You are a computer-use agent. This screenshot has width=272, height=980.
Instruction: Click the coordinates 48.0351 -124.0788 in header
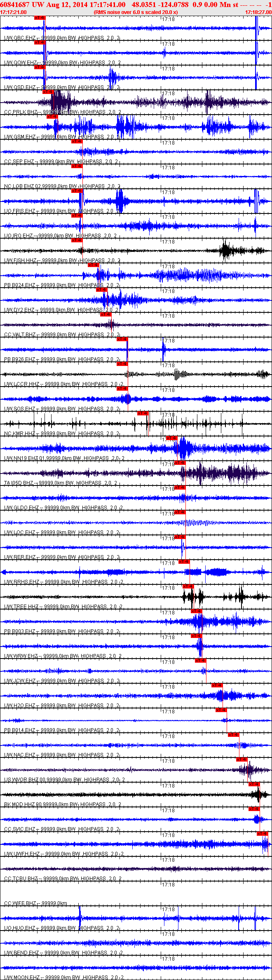160,5
